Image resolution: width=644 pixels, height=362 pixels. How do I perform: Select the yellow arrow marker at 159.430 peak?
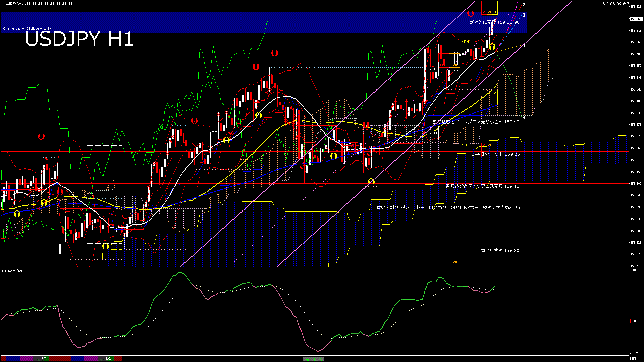coord(258,115)
